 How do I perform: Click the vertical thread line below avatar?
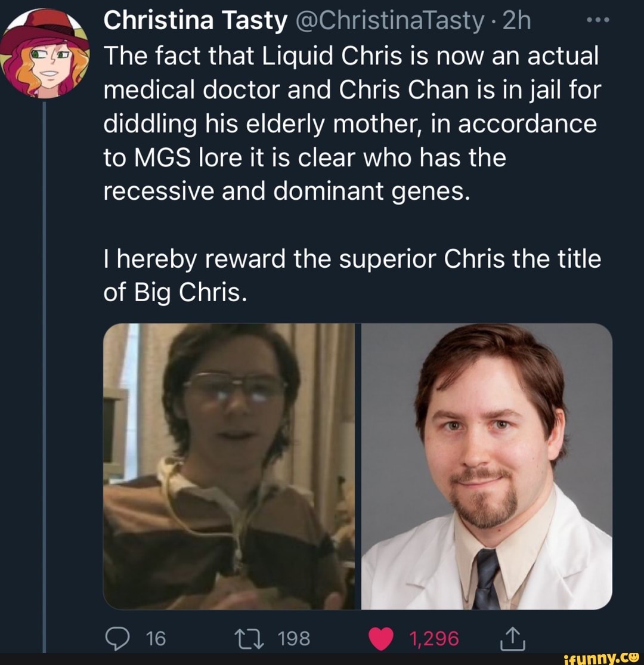[x=45, y=358]
